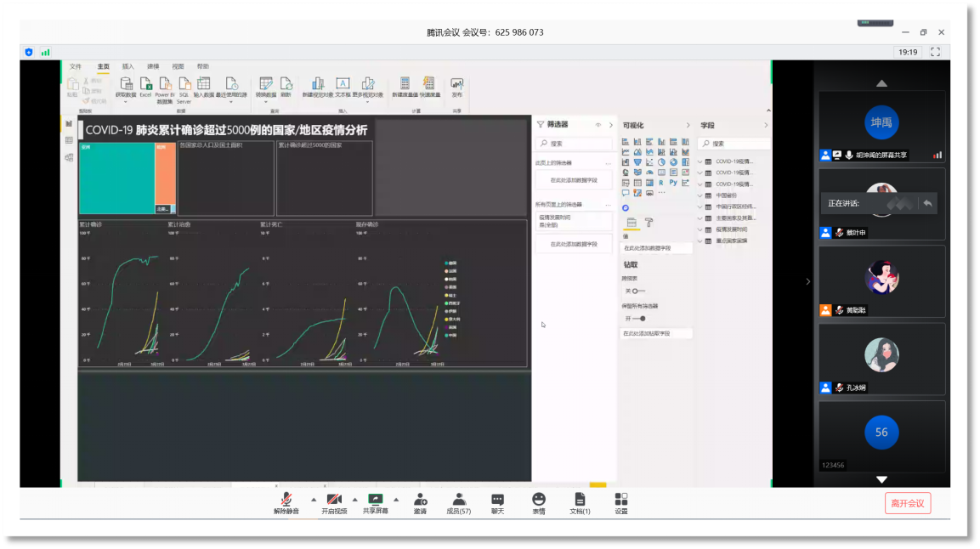Expand video options arrow beside 开启视频
This screenshot has width=980, height=549.
click(354, 499)
